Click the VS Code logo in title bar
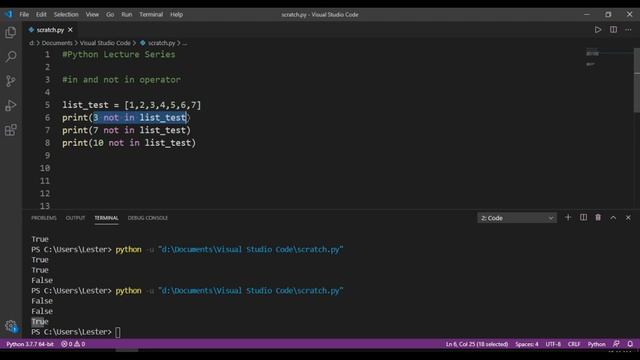This screenshot has height=360, width=640. click(x=8, y=14)
